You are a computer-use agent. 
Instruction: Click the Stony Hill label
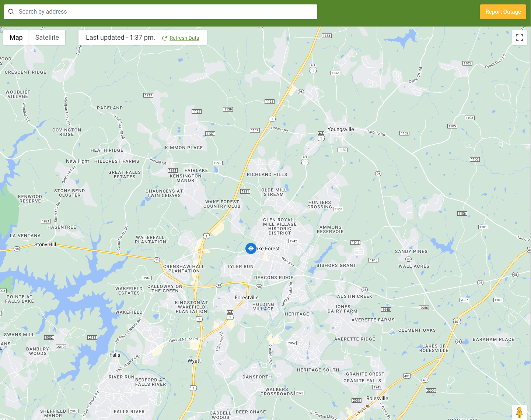[45, 244]
